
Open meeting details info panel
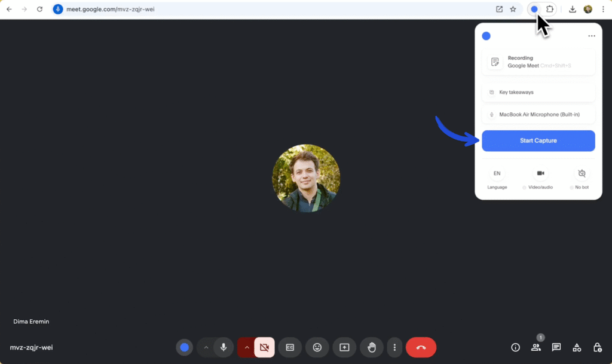(515, 347)
